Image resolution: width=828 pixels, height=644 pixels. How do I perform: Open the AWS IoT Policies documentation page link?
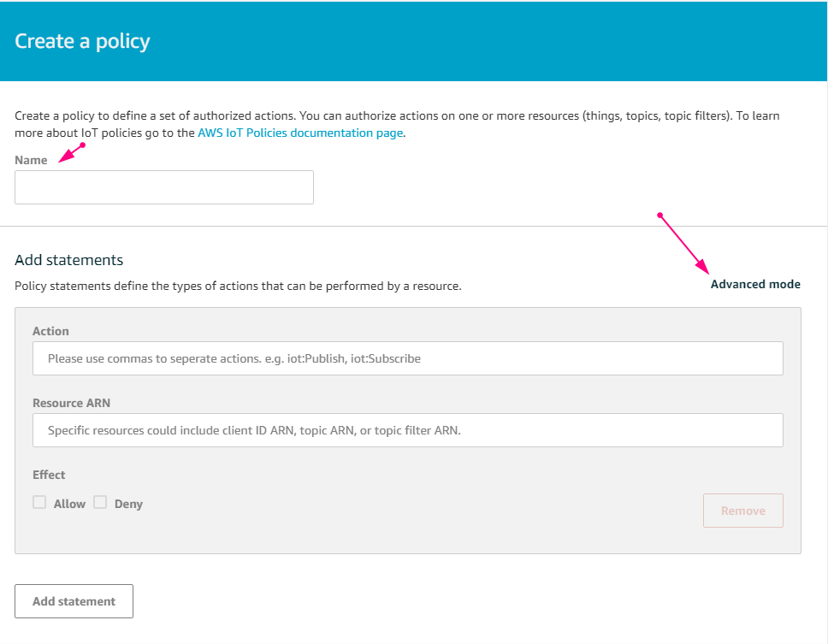[x=300, y=133]
